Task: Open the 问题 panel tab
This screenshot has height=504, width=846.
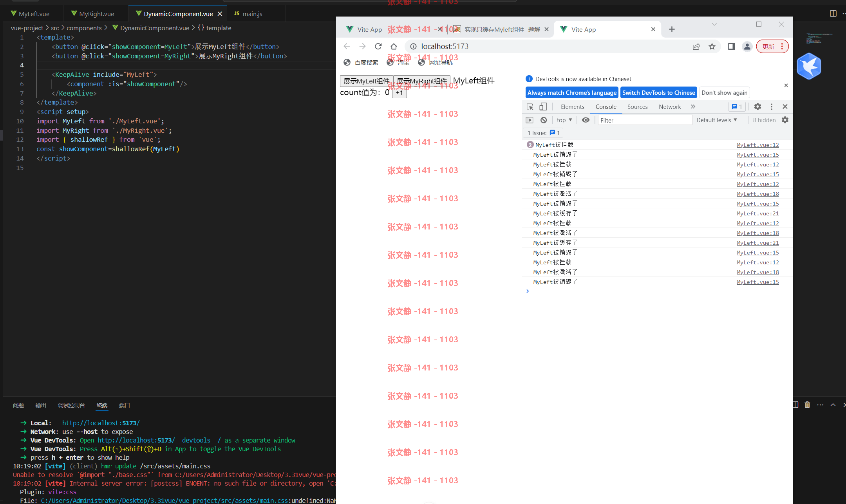Action: point(18,405)
